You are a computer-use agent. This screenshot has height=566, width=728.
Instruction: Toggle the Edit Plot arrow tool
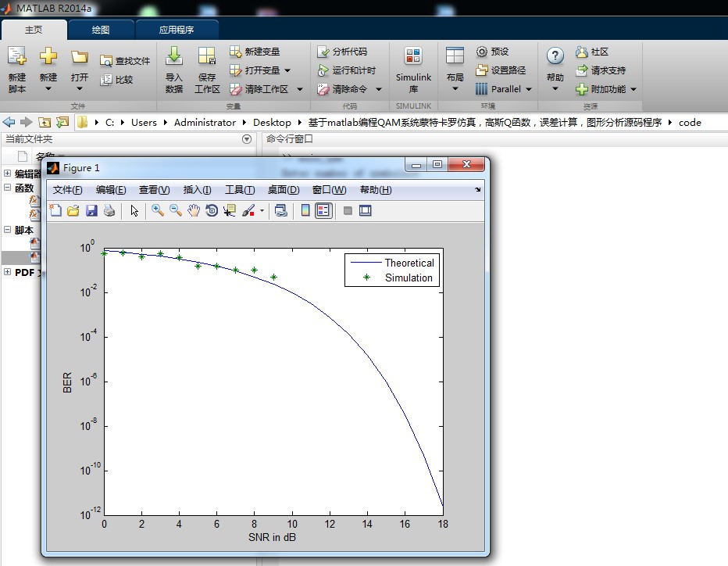point(134,210)
